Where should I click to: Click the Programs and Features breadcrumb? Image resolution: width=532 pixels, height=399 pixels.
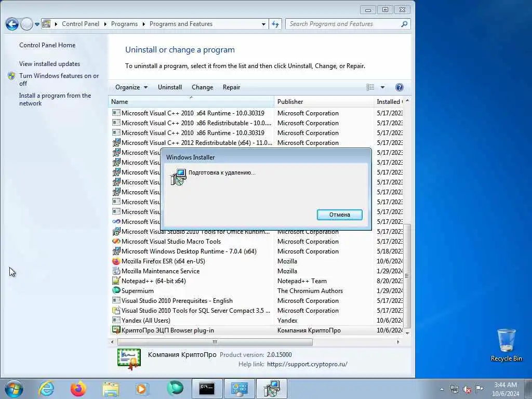(181, 24)
